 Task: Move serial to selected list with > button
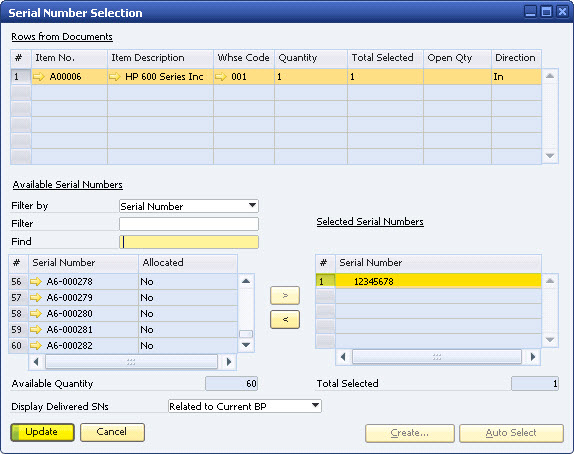[x=285, y=295]
